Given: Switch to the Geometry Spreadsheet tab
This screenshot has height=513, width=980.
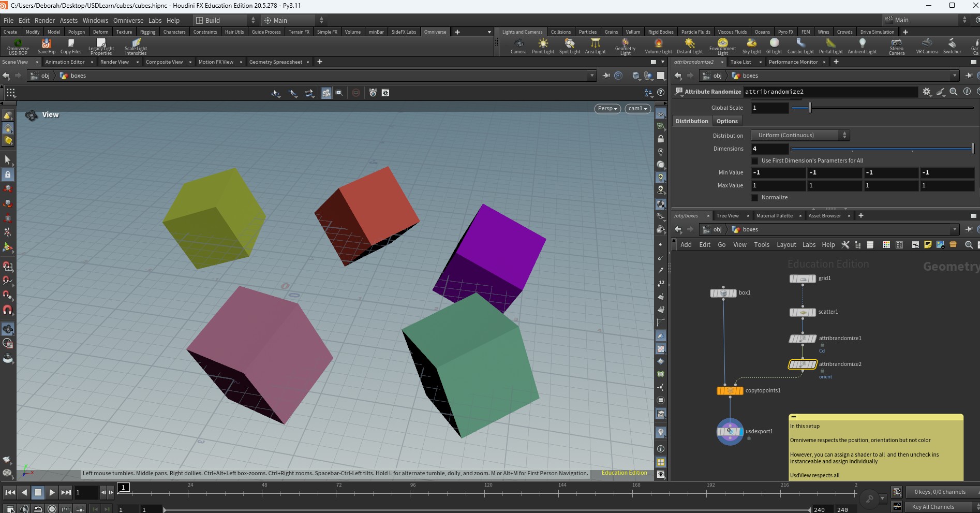Looking at the screenshot, I should pyautogui.click(x=275, y=62).
